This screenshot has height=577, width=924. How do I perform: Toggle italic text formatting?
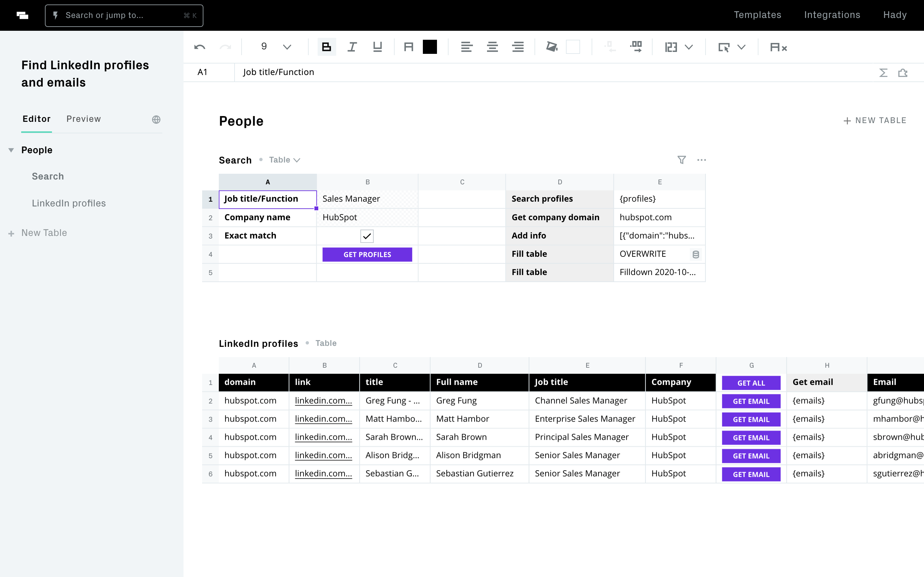point(352,47)
